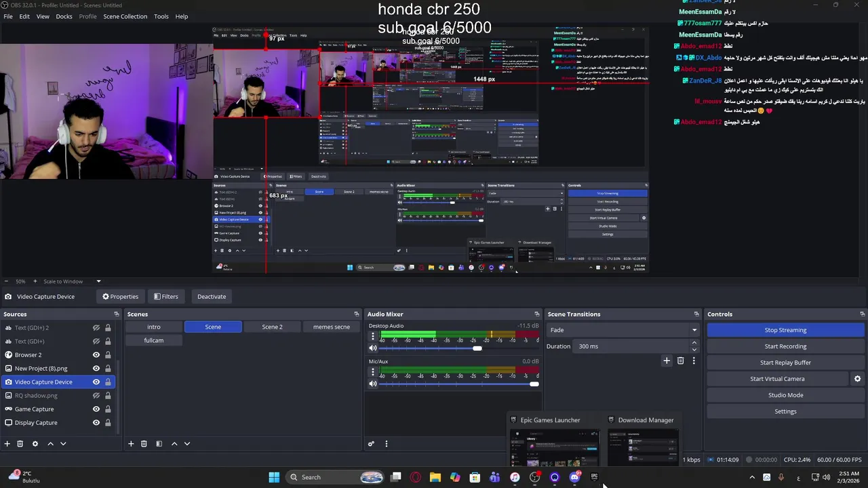868x488 pixels.
Task: Hide the New Project (8).png source
Action: pyautogui.click(x=96, y=368)
